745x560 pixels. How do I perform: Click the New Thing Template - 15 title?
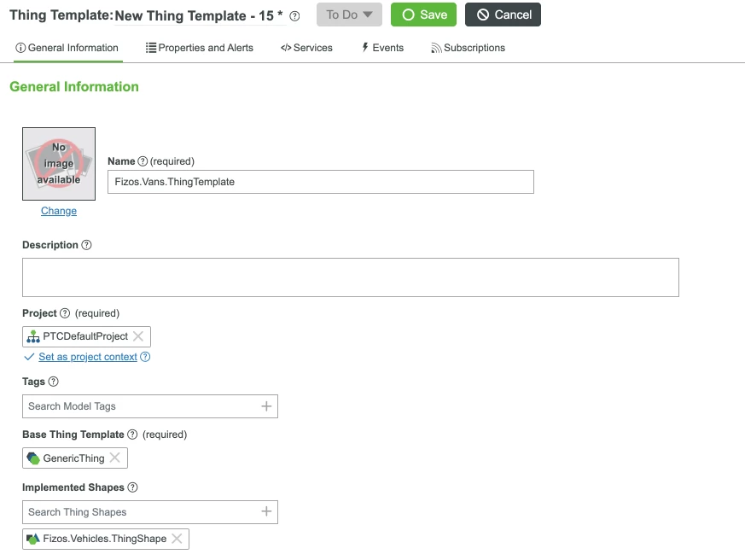199,15
